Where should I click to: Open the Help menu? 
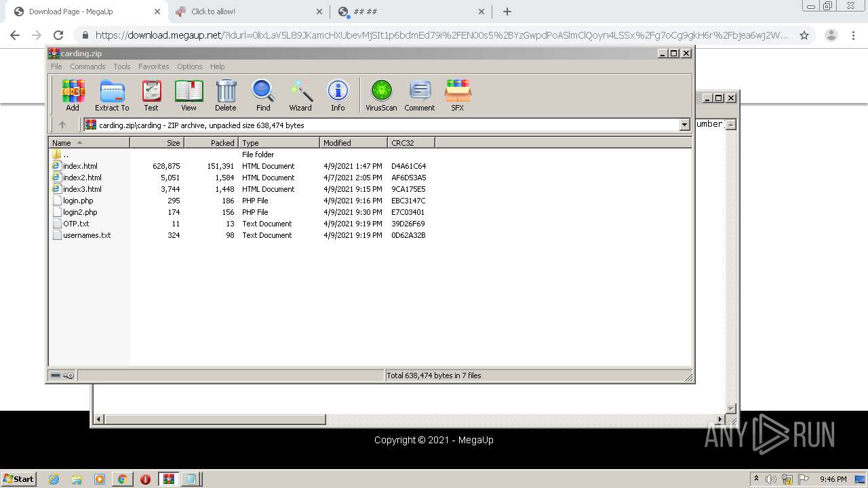click(217, 66)
